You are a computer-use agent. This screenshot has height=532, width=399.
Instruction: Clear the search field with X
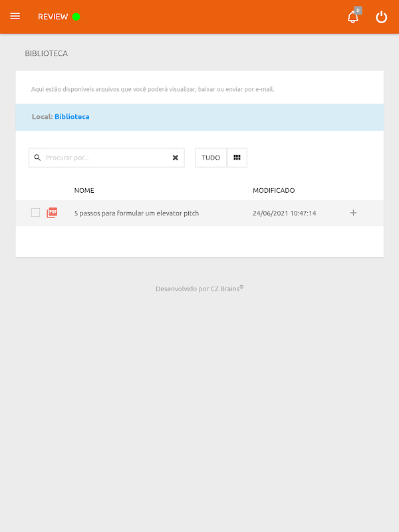click(175, 158)
